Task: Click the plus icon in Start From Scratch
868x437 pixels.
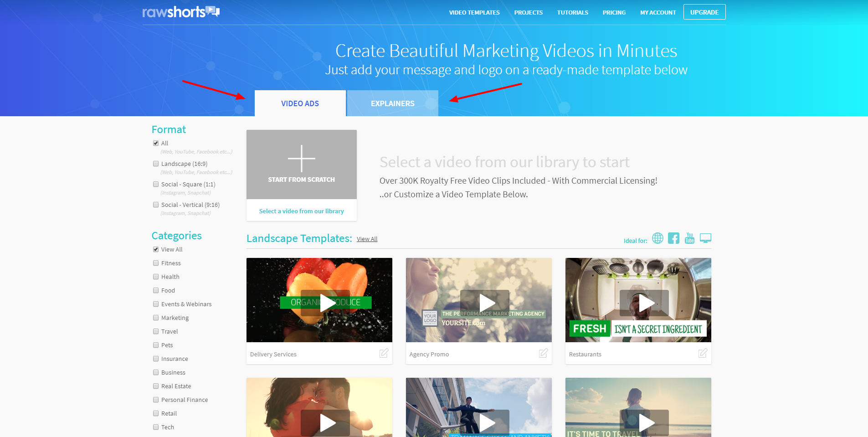Action: coord(302,158)
